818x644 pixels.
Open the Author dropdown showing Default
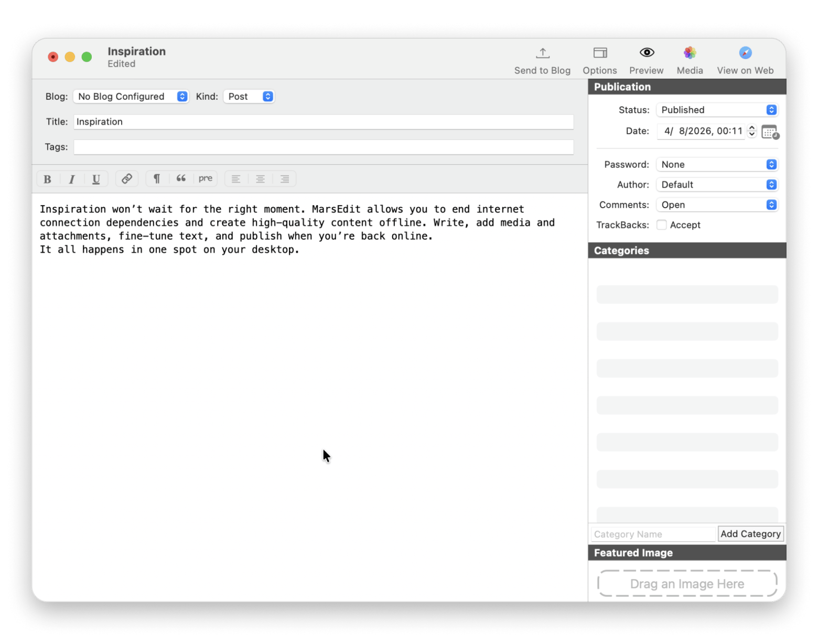point(717,185)
